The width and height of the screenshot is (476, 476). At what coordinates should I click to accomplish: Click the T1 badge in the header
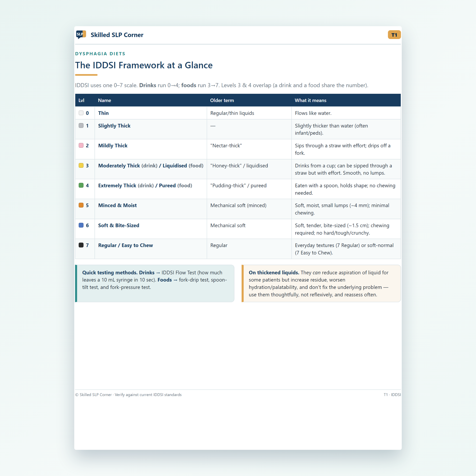click(394, 35)
